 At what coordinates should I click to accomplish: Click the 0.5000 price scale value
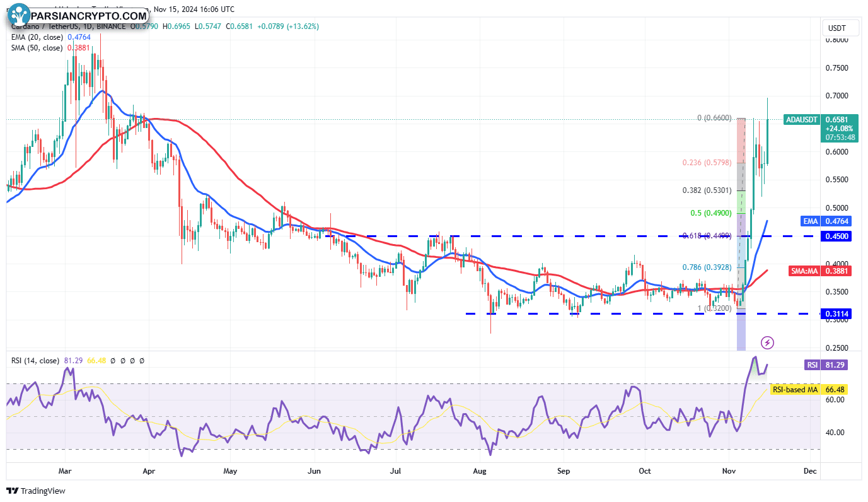pyautogui.click(x=837, y=207)
